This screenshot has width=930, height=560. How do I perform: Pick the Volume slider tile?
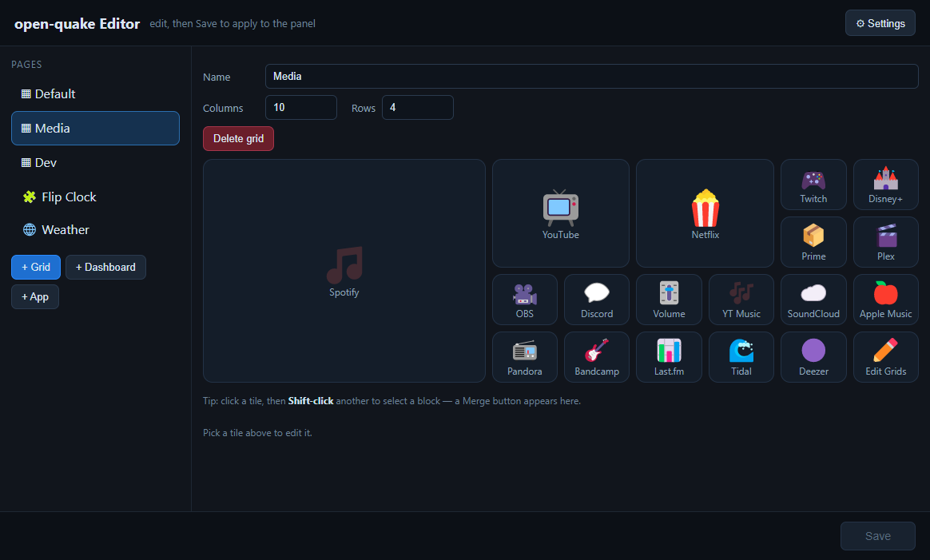(x=669, y=300)
